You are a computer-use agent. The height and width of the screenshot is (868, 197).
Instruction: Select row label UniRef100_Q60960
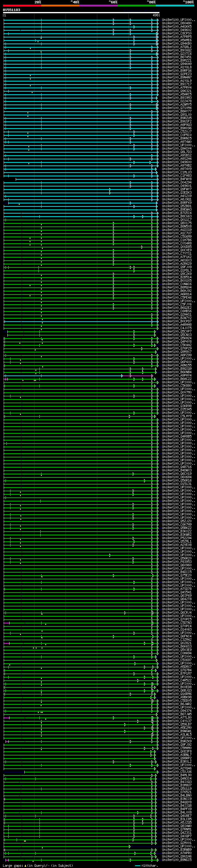click(177, 565)
